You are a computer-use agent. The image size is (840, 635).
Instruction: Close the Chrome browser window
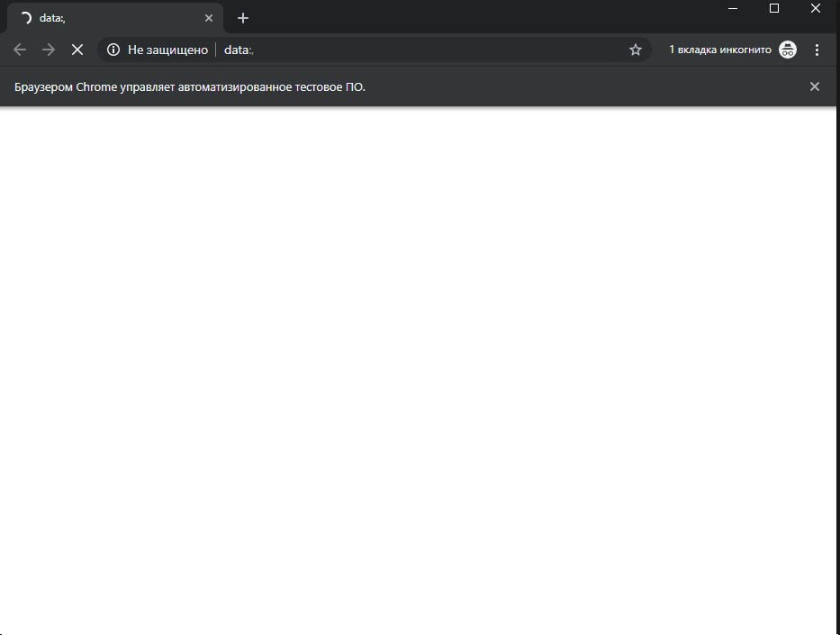coord(816,9)
